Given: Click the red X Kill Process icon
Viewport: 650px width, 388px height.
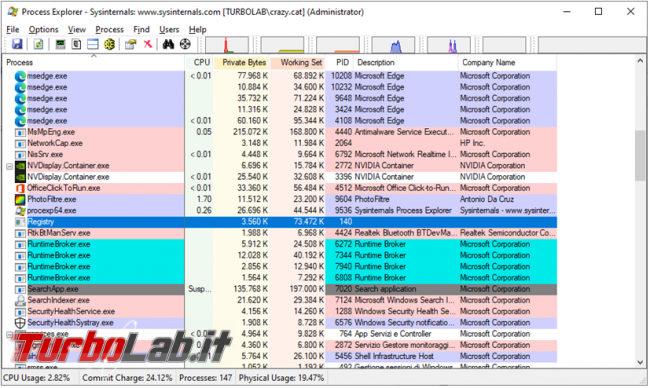Looking at the screenshot, I should tap(148, 44).
